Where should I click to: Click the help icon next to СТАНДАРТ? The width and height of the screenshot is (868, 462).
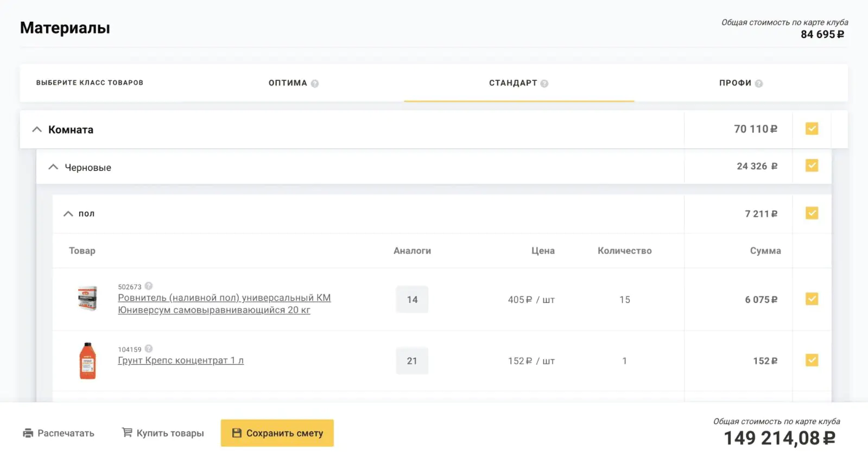pos(544,84)
